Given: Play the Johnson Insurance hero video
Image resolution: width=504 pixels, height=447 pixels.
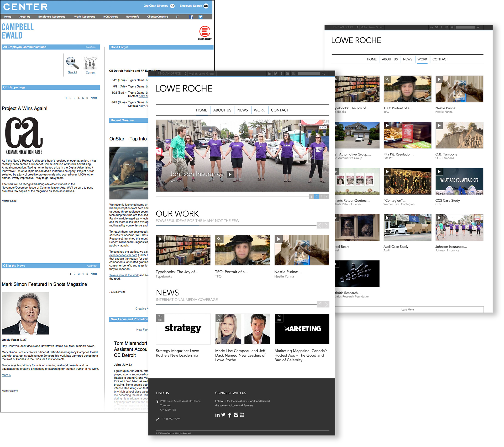Looking at the screenshot, I should pyautogui.click(x=230, y=174).
